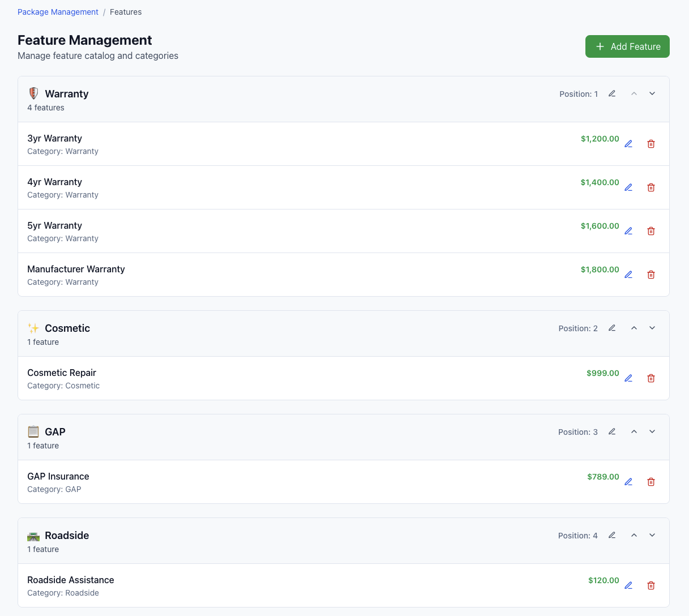
Task: Edit the Roadside Assistance feature
Action: coord(628,585)
